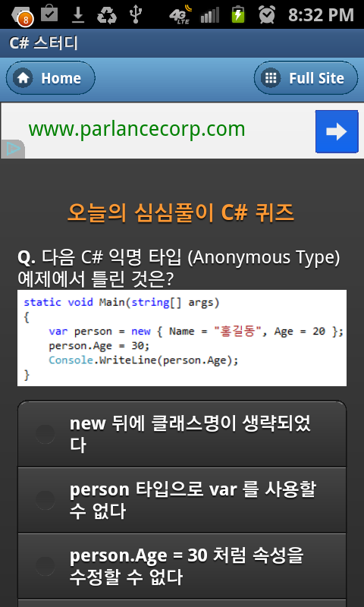Screen dimensions: 364x607
Task: Tap the 4G LTE status icon
Action: click(180, 14)
